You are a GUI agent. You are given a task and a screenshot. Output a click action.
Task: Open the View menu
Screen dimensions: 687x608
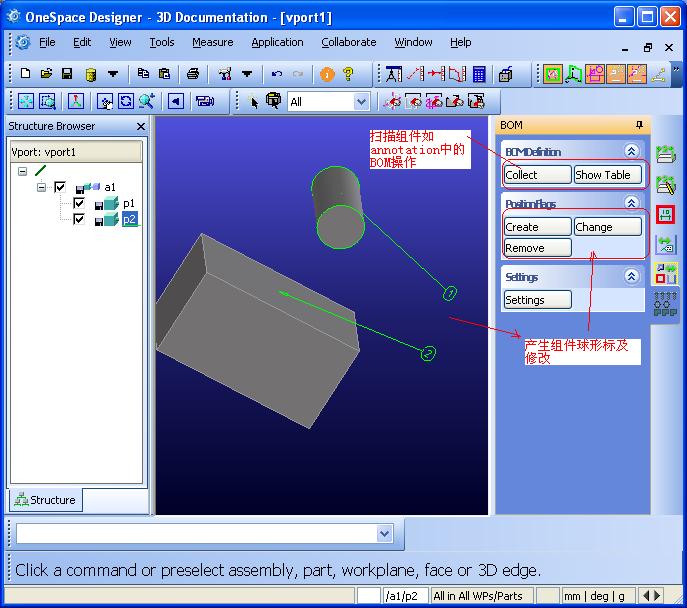(120, 42)
